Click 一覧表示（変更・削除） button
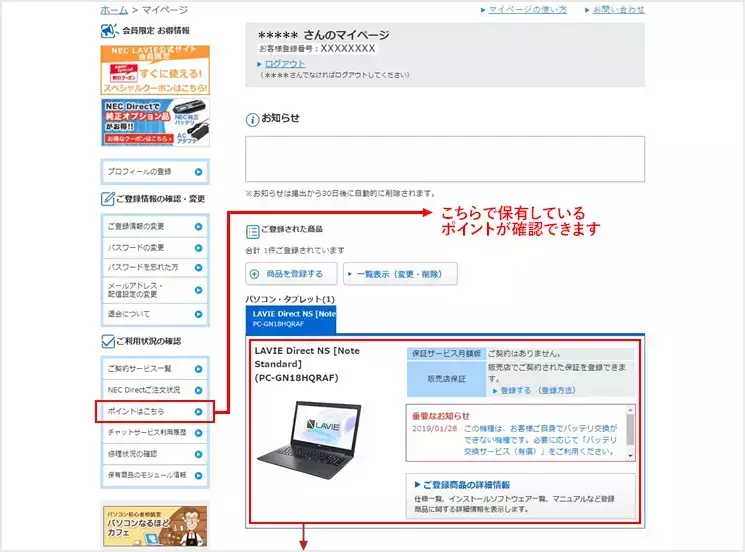 (x=400, y=274)
